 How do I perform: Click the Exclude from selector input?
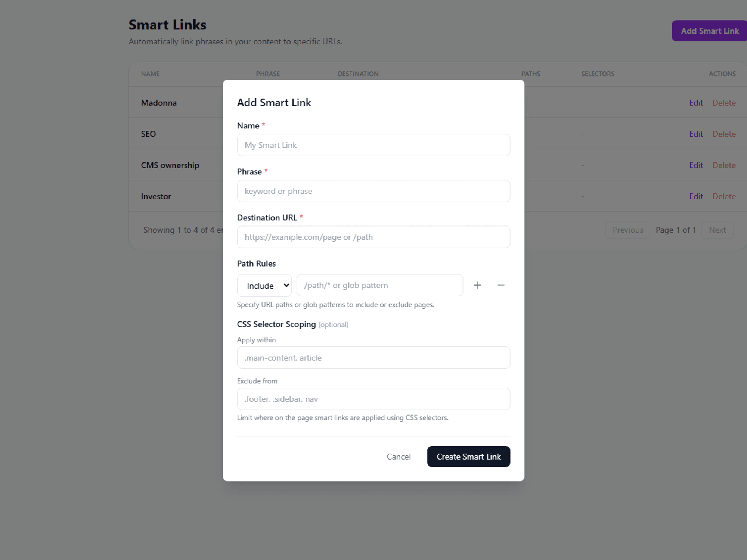(373, 399)
